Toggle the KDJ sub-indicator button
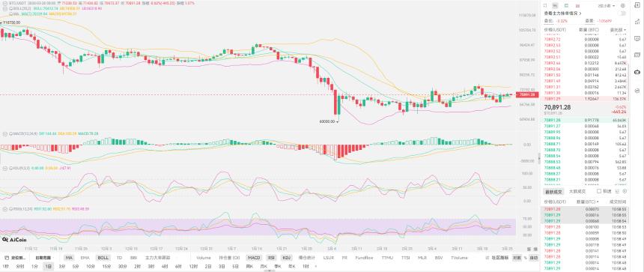Viewport: 644px width, 272px height. tap(286, 258)
